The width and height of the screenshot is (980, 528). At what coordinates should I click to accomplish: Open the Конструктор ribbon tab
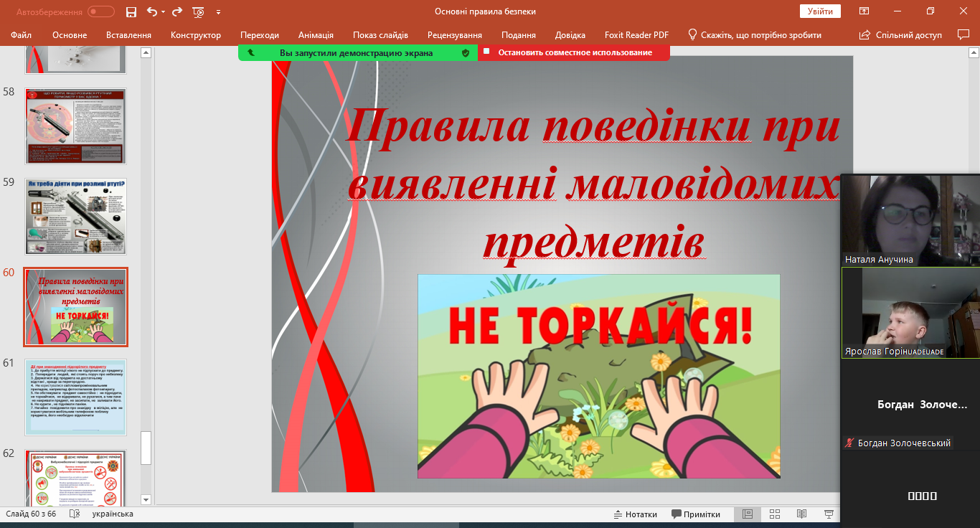196,34
